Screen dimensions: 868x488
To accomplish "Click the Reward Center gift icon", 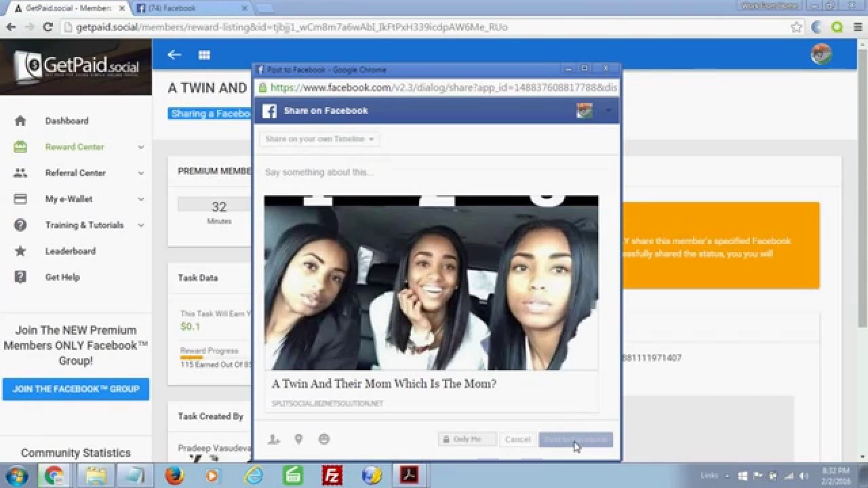I will pyautogui.click(x=20, y=146).
